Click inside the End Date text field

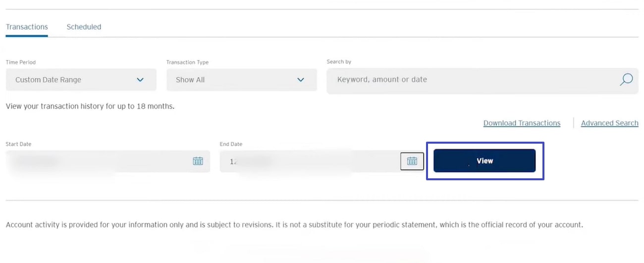(x=307, y=161)
